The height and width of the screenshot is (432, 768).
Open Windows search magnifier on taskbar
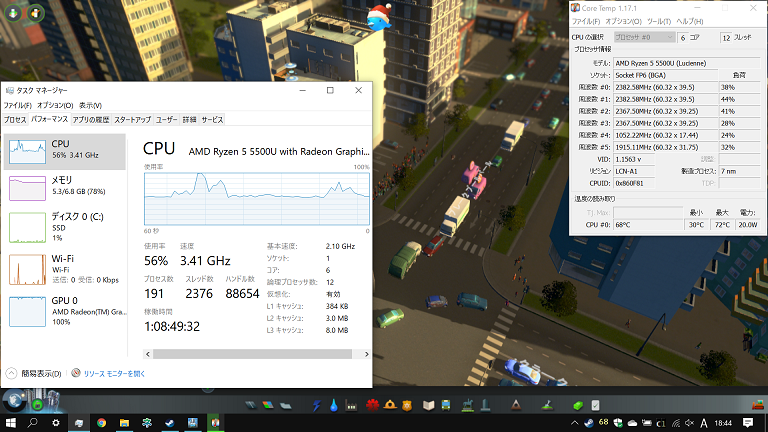(33, 422)
